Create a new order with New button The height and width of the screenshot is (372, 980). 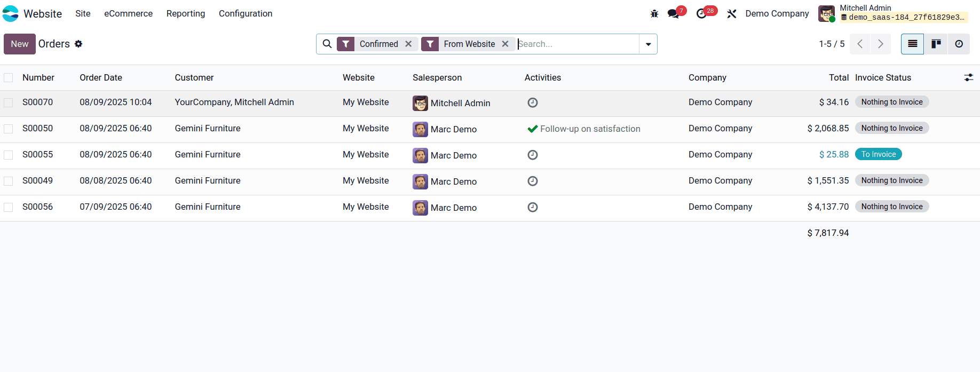click(20, 44)
